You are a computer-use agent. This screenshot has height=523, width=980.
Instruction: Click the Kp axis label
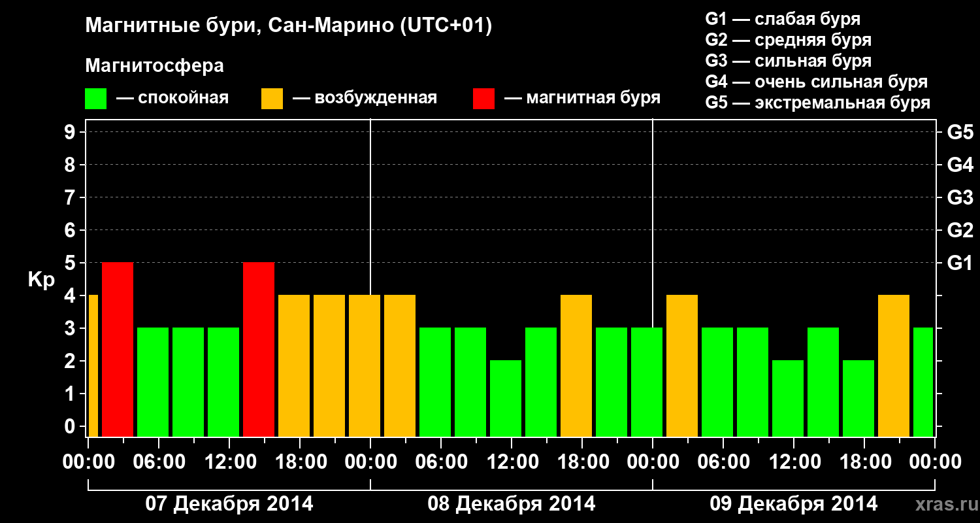tap(41, 280)
